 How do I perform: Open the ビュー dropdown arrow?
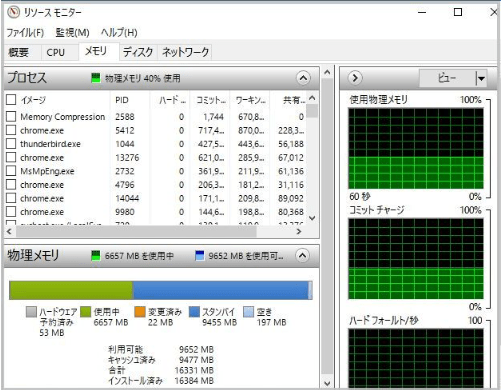481,79
